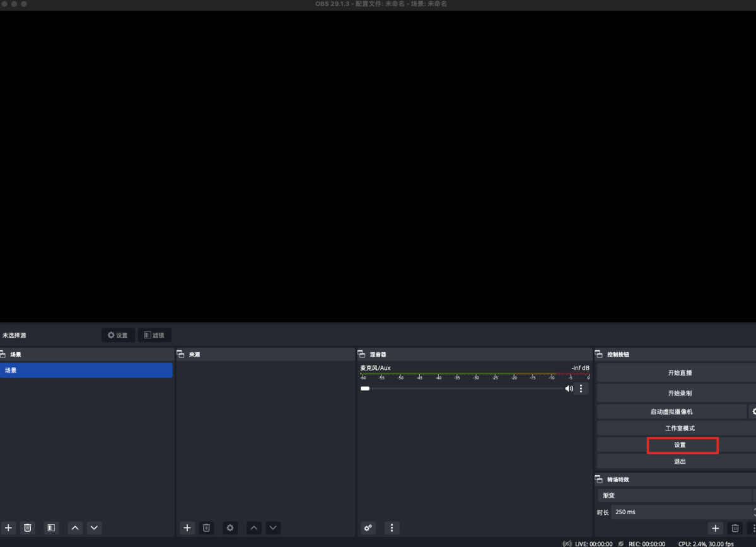The image size is (756, 547).
Task: Move scene up with the up arrow
Action: click(75, 527)
